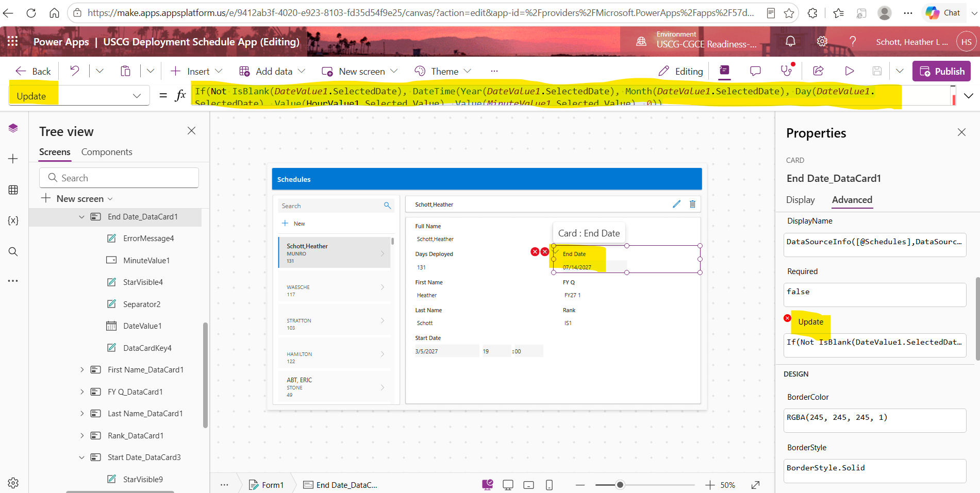980x493 pixels.
Task: Click the fit-to-window expand icon near zoom
Action: (756, 485)
